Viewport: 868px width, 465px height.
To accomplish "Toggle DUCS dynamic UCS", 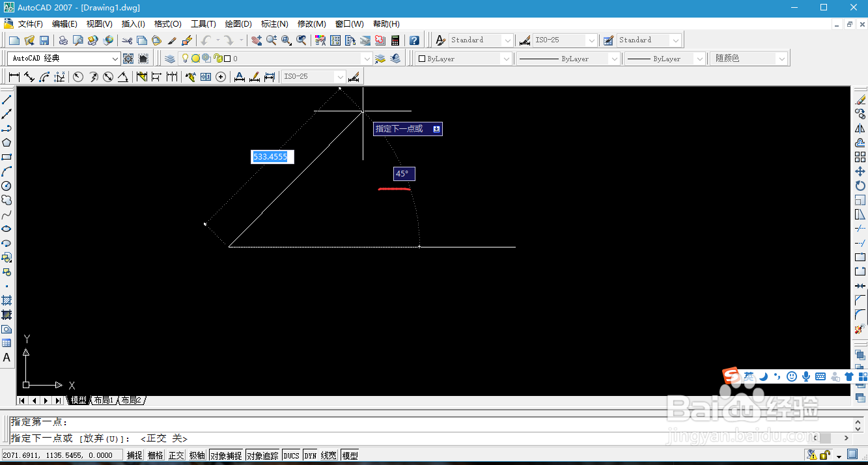I will pos(291,455).
